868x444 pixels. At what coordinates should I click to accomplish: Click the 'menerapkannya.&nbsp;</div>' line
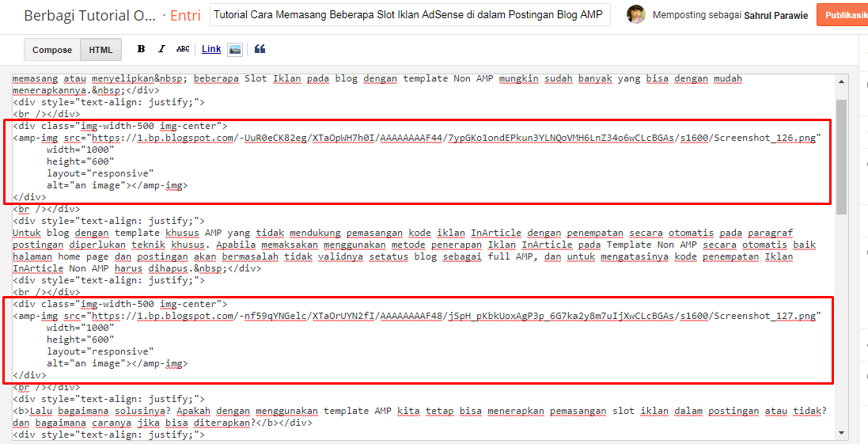(86, 90)
